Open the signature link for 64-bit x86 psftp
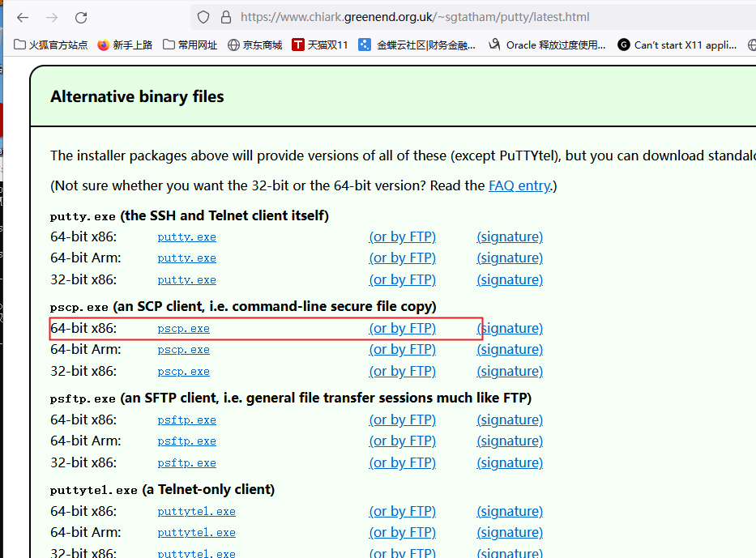Viewport: 756px width, 558px height. 510,420
